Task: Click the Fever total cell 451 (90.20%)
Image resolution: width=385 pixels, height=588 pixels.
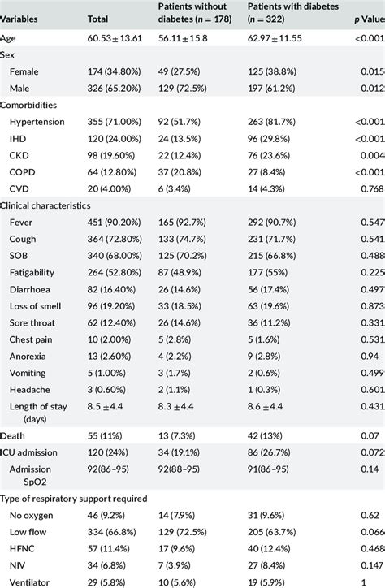Action: pyautogui.click(x=114, y=223)
